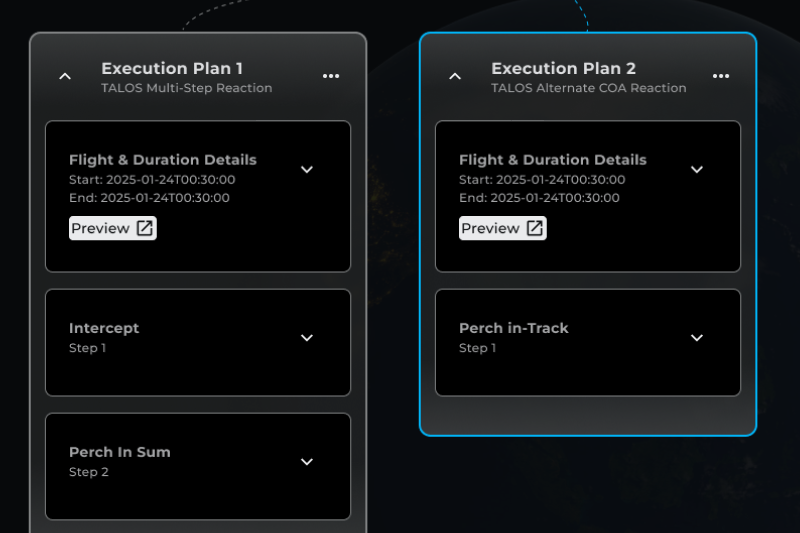Expand the Intercept step chevron
The image size is (800, 533).
click(x=307, y=338)
